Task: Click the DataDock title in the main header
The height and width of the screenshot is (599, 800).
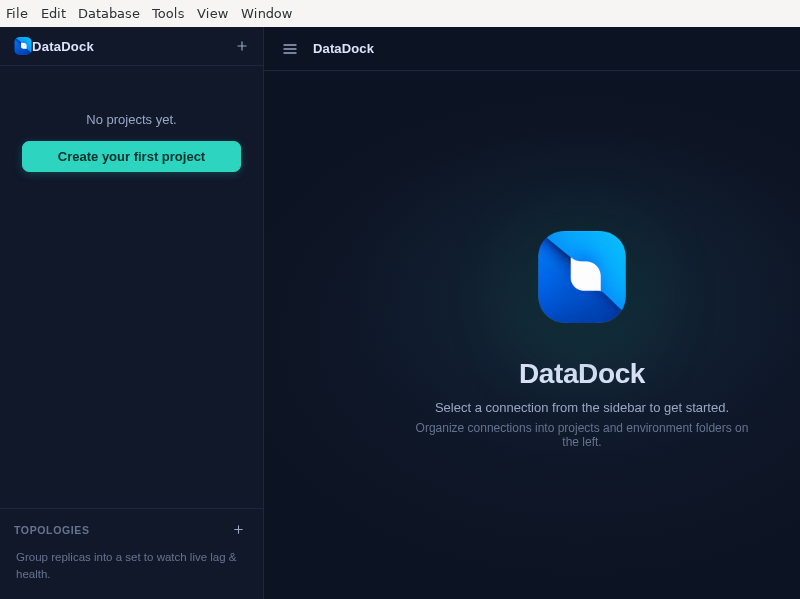Action: pos(343,49)
